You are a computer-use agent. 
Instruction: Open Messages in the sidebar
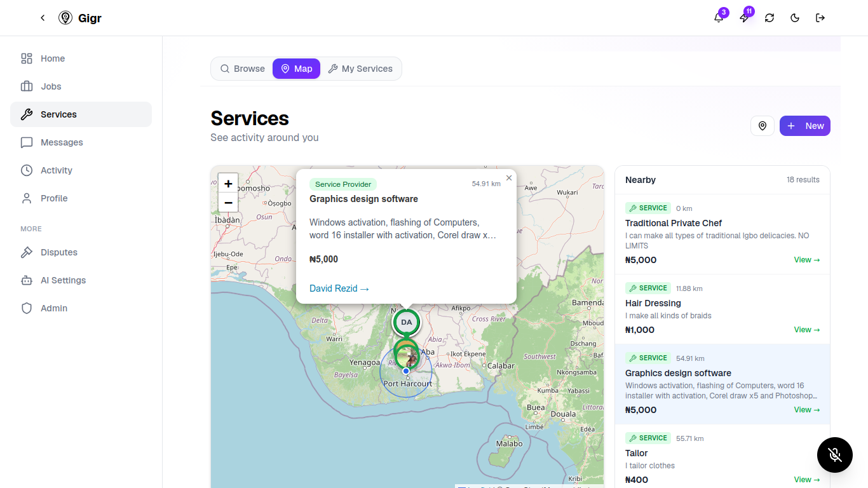coord(81,142)
